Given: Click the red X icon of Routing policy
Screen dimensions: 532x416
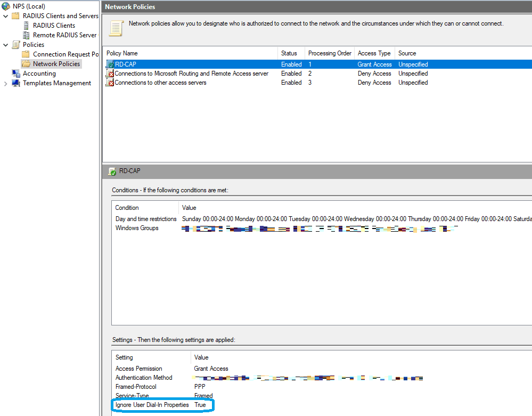Looking at the screenshot, I should tap(110, 74).
